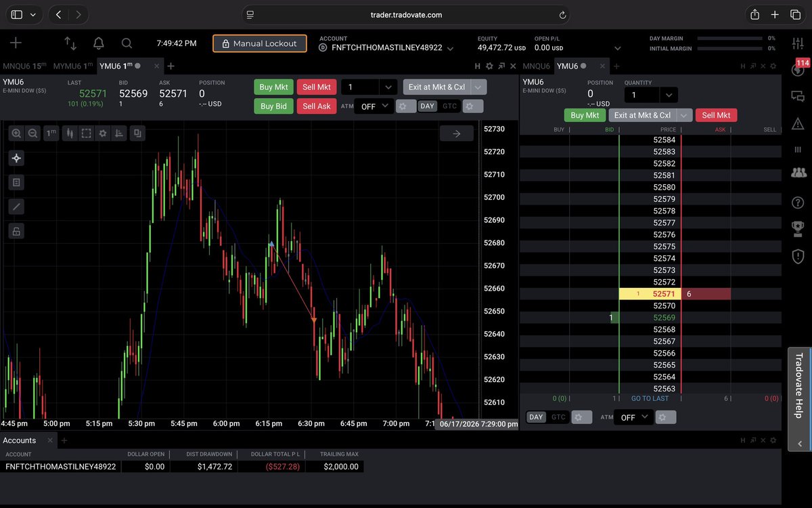The width and height of the screenshot is (812, 508).
Task: Open chart panel quantity dropdown arrow
Action: (x=388, y=87)
